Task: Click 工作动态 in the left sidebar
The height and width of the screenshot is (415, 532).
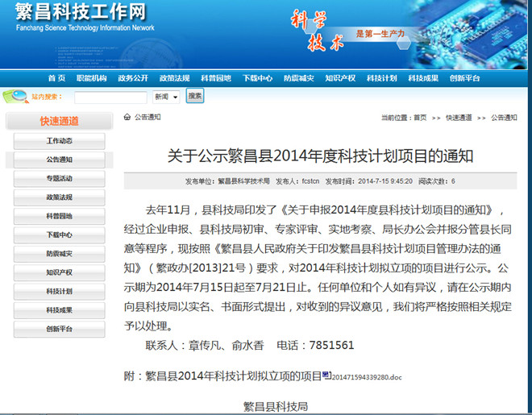Action: 59,141
